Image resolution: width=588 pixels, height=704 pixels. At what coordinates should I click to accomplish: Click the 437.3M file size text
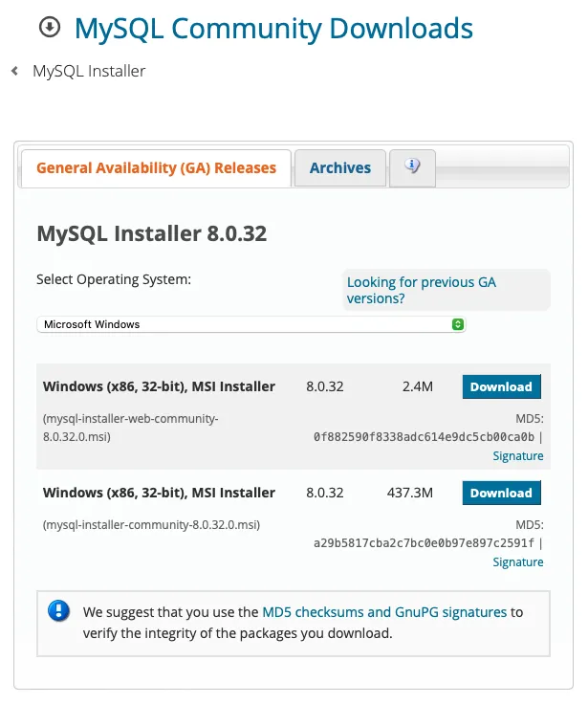pyautogui.click(x=410, y=493)
